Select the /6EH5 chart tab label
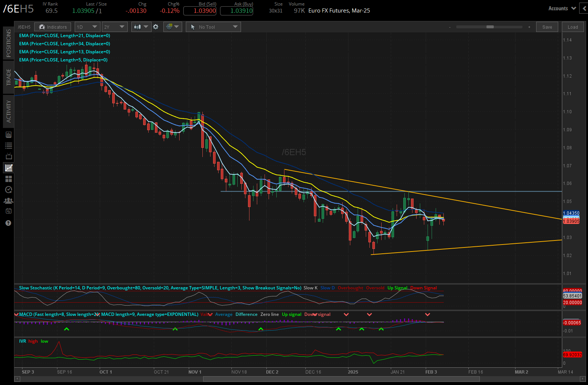The height and width of the screenshot is (385, 588). pos(24,27)
